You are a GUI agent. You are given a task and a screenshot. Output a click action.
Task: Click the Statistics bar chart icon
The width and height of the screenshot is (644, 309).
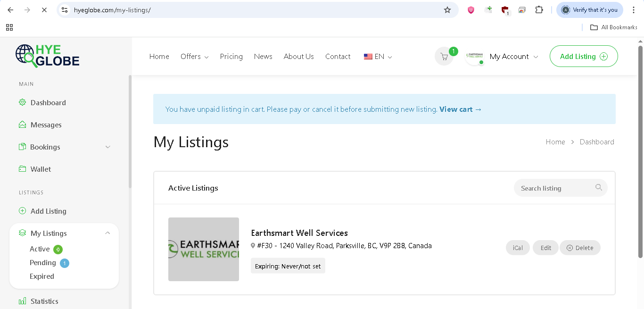pos(22,301)
